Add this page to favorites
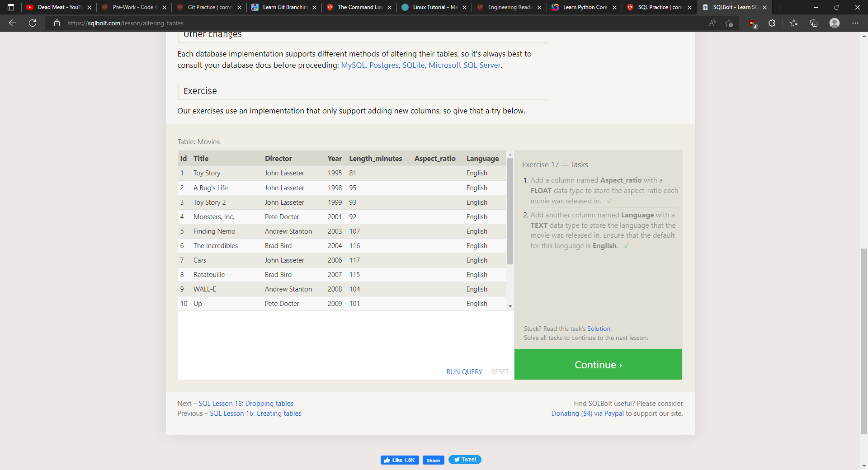 click(x=729, y=23)
